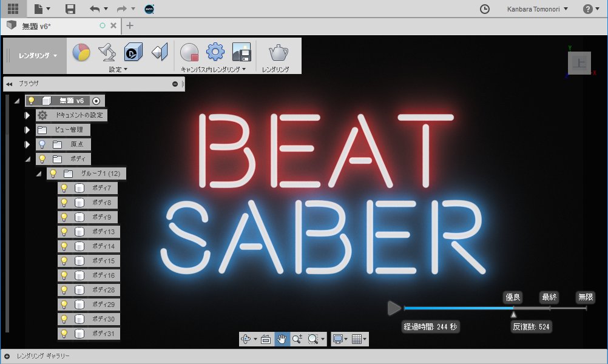Collapse the ブラウザ panel with double arrows
This screenshot has height=364, width=608.
click(x=9, y=84)
